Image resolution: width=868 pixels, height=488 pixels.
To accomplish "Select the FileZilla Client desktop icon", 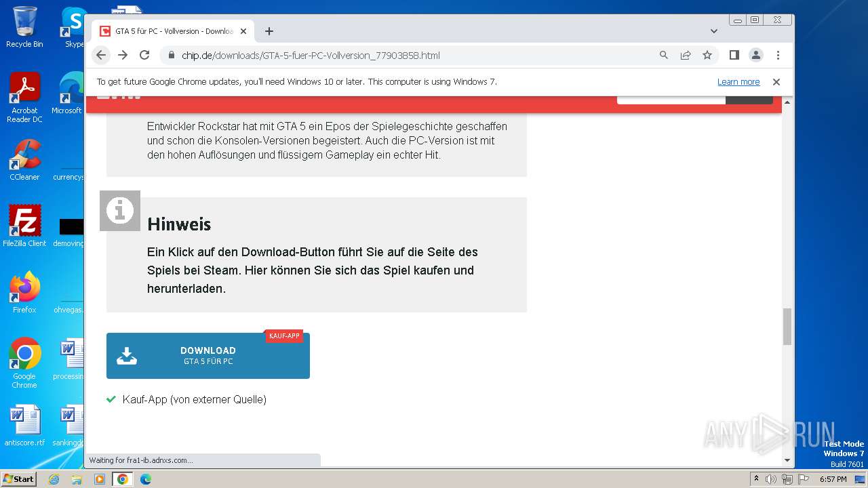I will [x=24, y=226].
